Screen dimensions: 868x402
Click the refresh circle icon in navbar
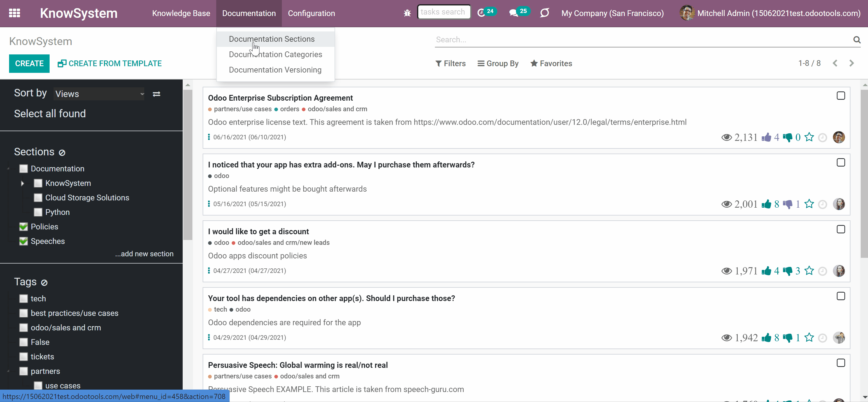click(544, 13)
